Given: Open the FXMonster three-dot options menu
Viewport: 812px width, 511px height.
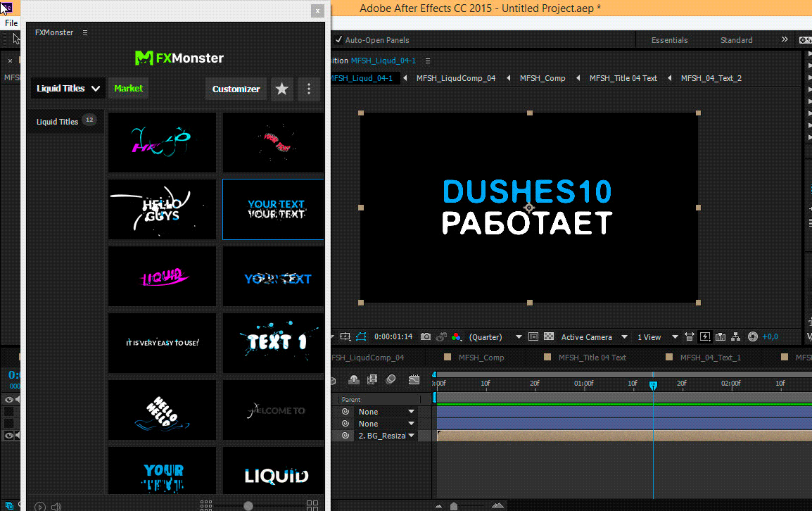Looking at the screenshot, I should (309, 89).
